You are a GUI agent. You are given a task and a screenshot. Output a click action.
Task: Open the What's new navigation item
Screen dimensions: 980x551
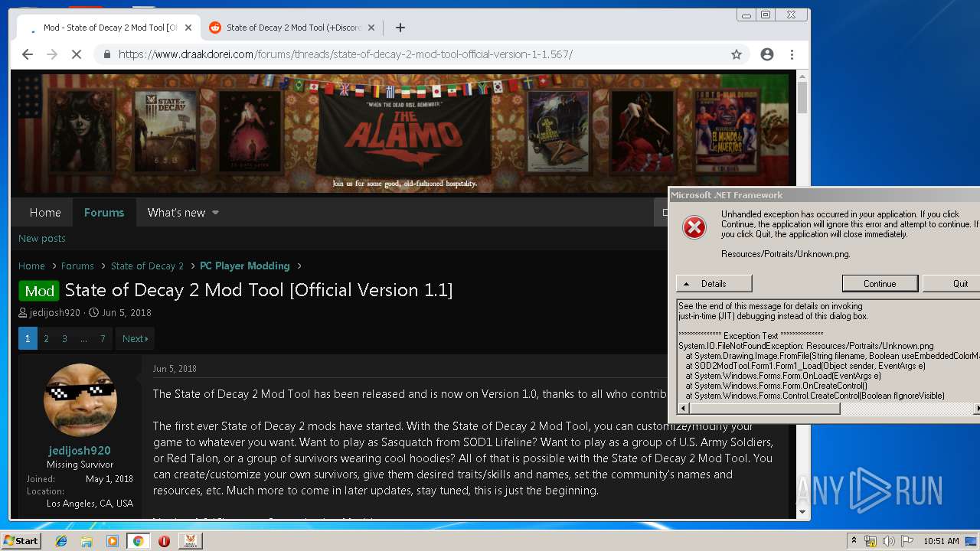click(176, 212)
